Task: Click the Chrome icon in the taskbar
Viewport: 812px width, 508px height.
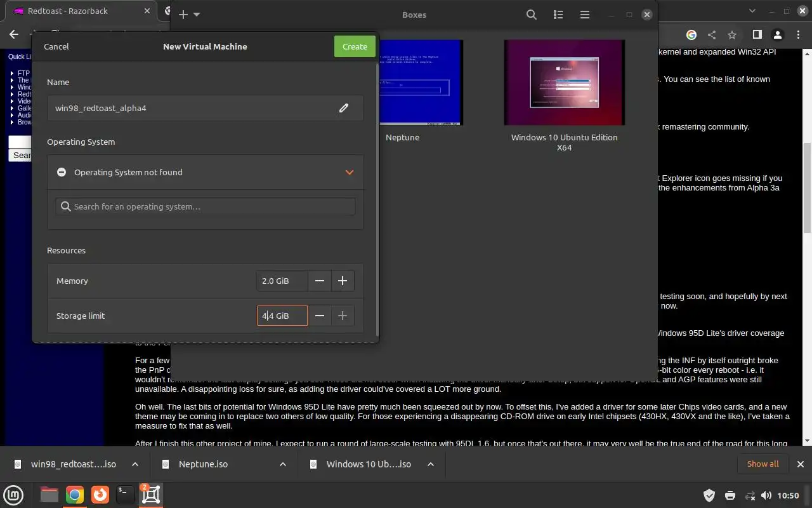Action: click(74, 495)
